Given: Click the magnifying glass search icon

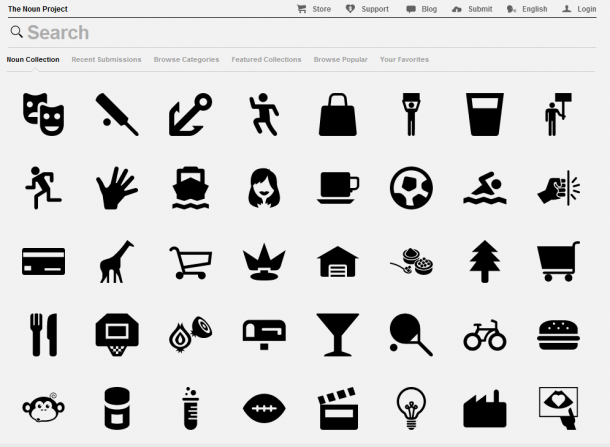Looking at the screenshot, I should [x=16, y=32].
